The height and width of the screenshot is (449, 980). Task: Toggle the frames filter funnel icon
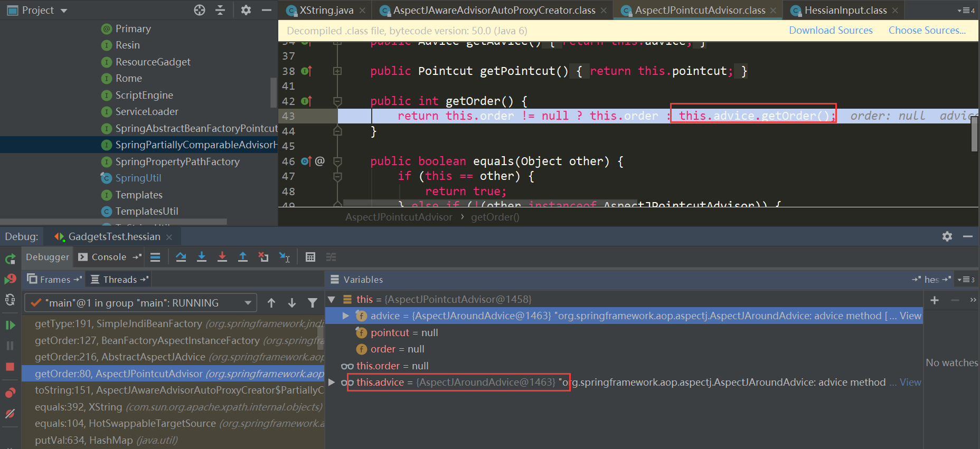[x=313, y=303]
